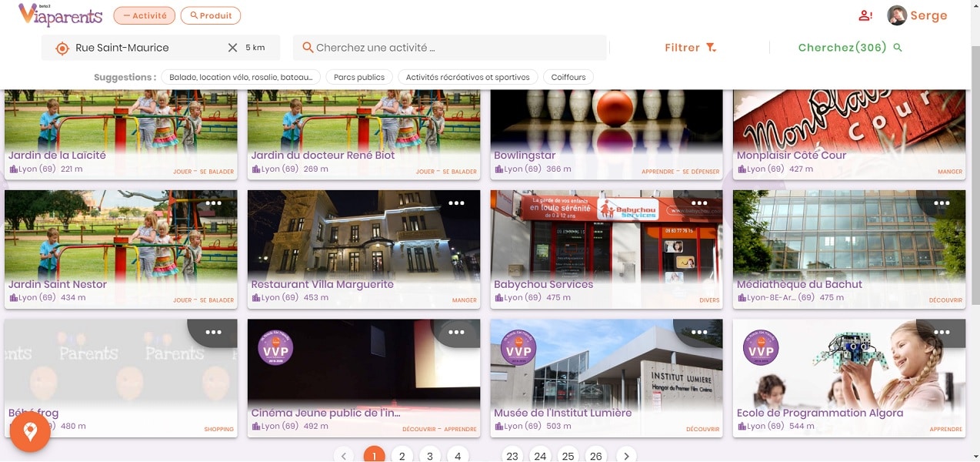Go to results page 25

point(568,456)
